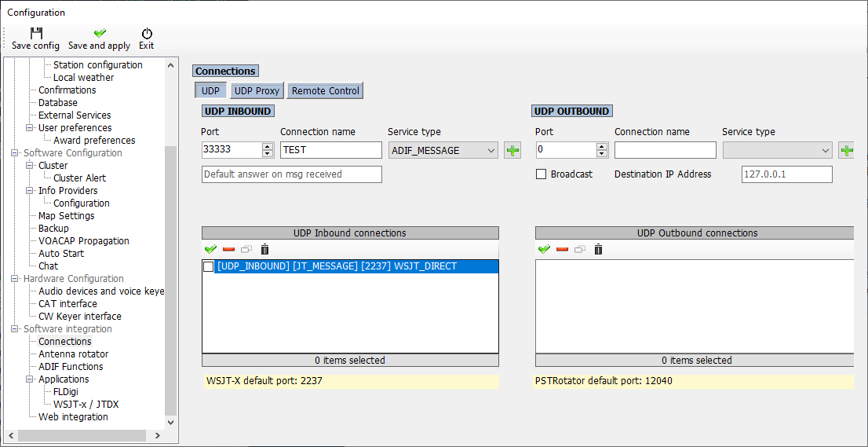The height and width of the screenshot is (447, 868).
Task: Open ADIF Functions in tree
Action: click(x=71, y=367)
